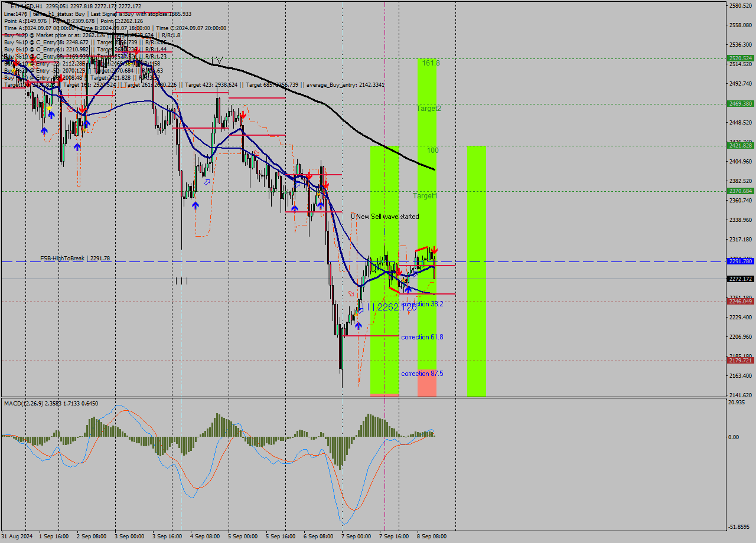Click the red sell arrow above the latest candle
This screenshot has height=543, width=756.
point(435,250)
